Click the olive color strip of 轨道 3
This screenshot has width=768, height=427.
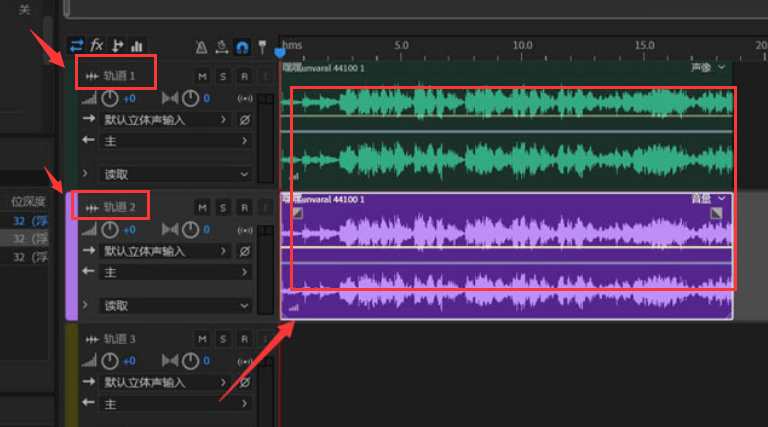pyautogui.click(x=72, y=375)
